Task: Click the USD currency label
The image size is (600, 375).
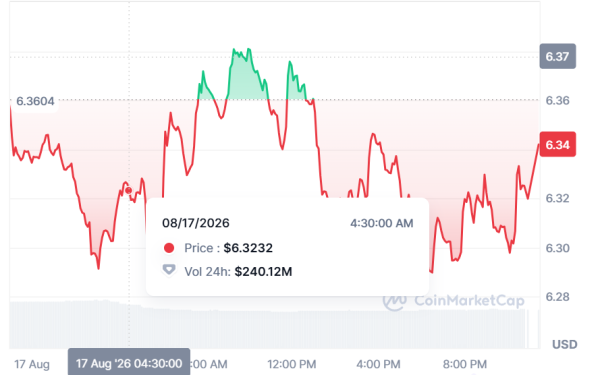Action: click(x=565, y=344)
